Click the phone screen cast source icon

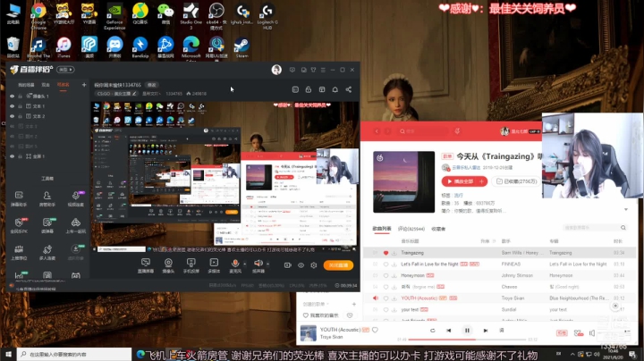[191, 265]
